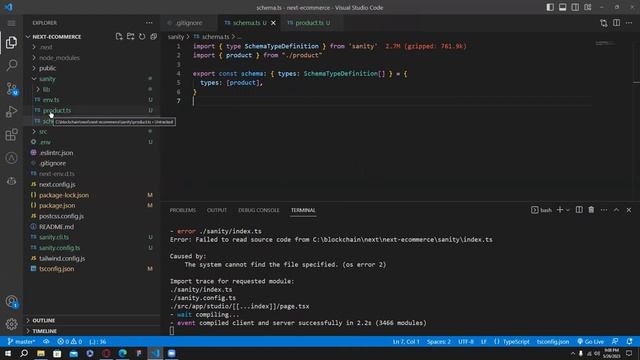The image size is (640, 360).
Task: Open .eslintrc.json file
Action: coord(56,153)
